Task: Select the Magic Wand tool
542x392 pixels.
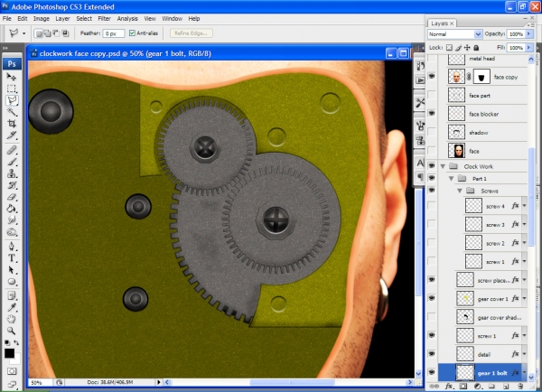Action: (x=12, y=112)
